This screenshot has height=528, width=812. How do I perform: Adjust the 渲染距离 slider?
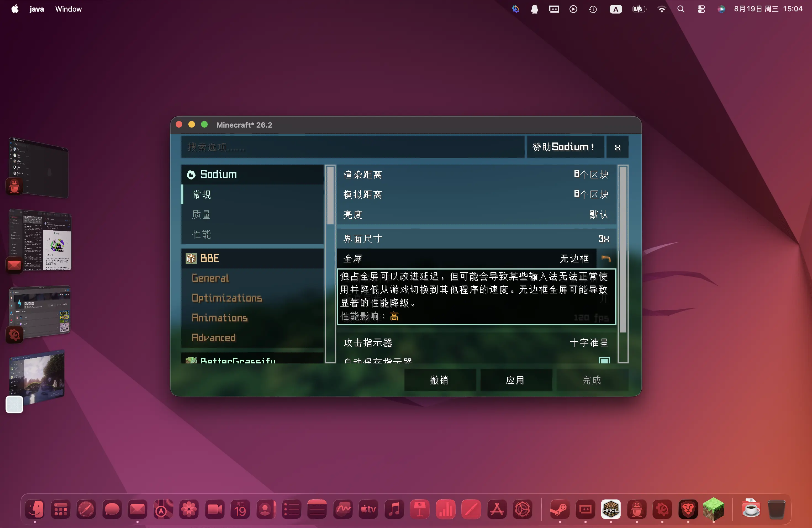476,174
